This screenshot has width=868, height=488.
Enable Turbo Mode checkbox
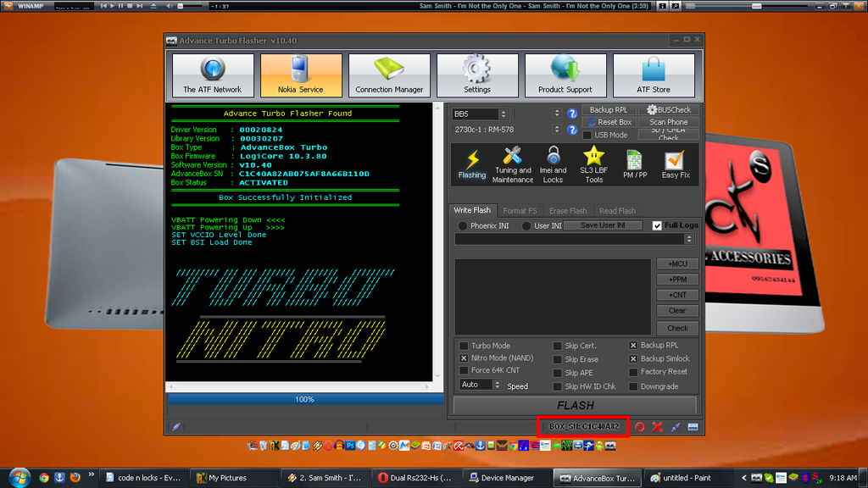(464, 346)
